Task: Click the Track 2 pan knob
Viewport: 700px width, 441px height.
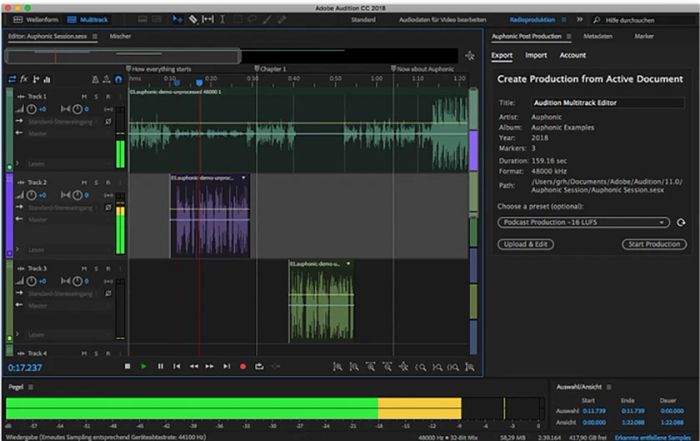Action: (x=77, y=195)
